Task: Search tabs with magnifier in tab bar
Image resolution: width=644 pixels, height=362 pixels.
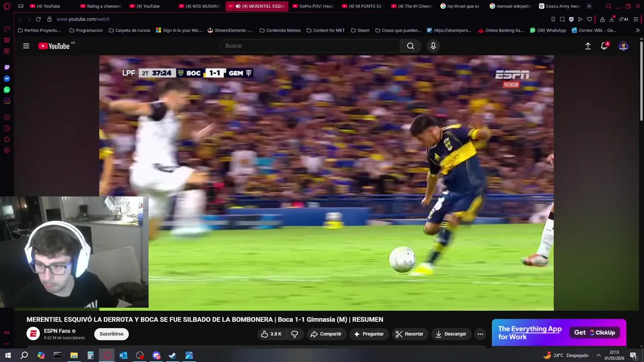Action: 608,6
